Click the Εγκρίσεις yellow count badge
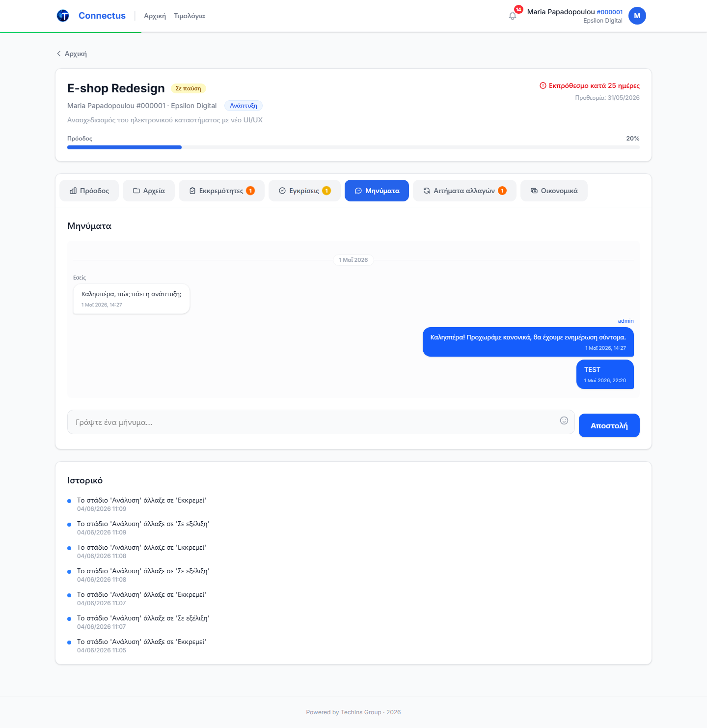707x728 pixels. tap(326, 191)
